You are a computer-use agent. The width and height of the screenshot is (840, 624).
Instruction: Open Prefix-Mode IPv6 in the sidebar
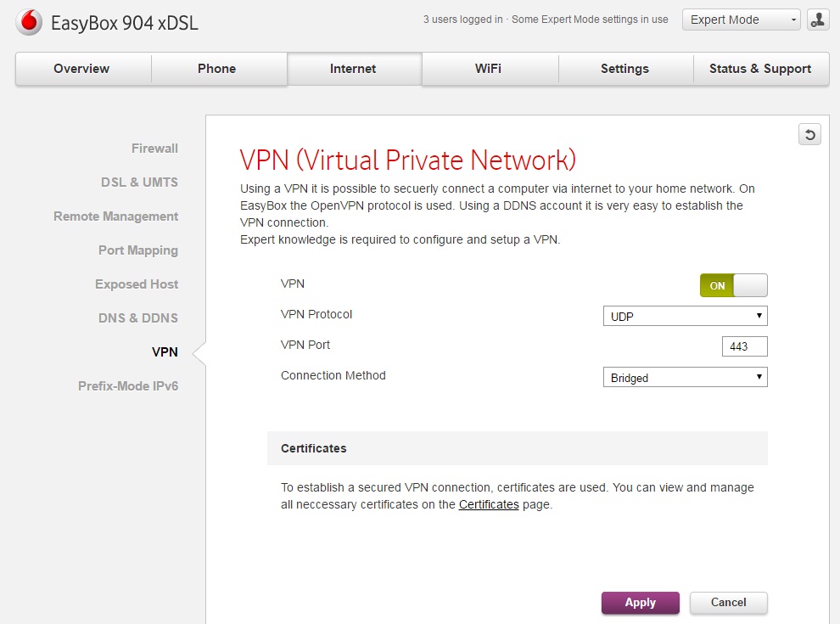(128, 386)
